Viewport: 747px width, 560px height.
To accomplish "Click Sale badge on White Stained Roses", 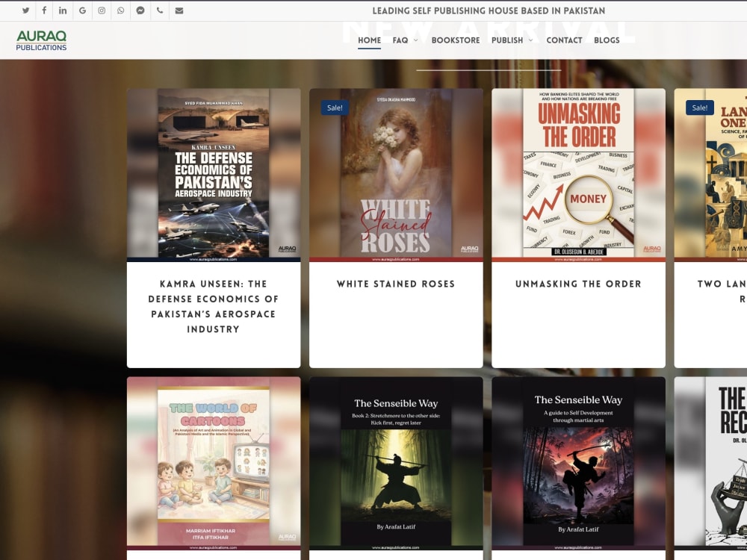I will click(x=335, y=108).
